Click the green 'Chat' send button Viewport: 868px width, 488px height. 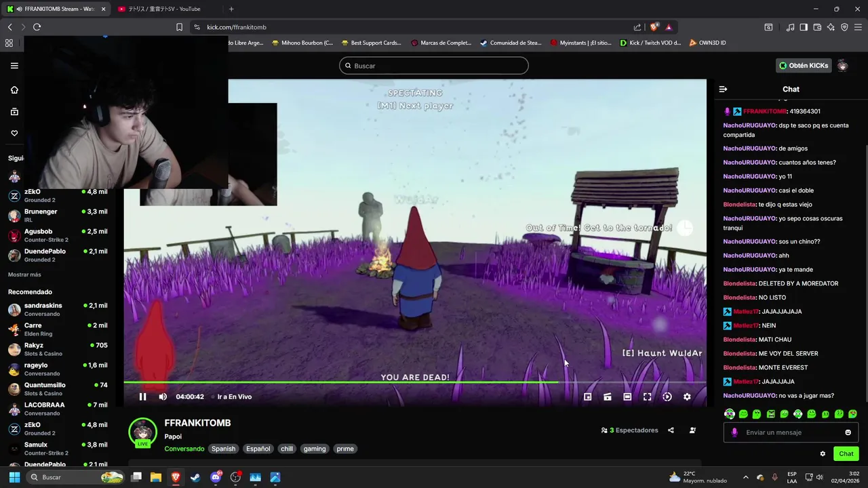[x=846, y=453]
